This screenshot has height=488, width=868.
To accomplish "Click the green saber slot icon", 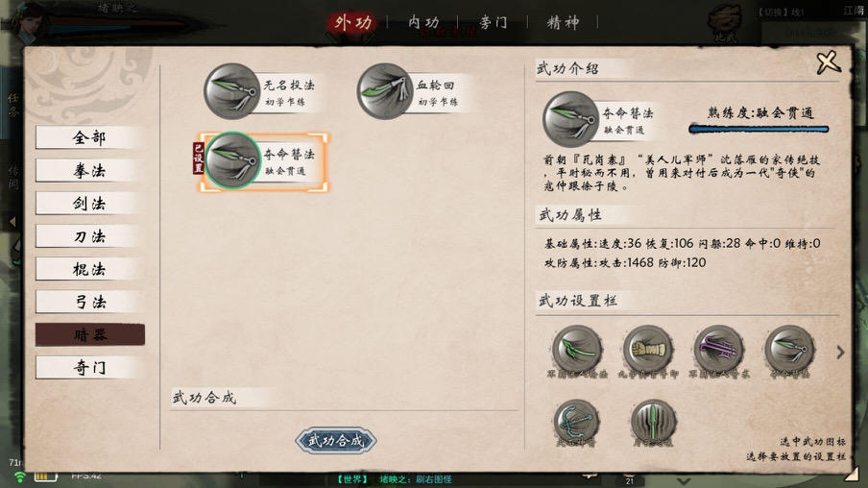I will click(577, 350).
